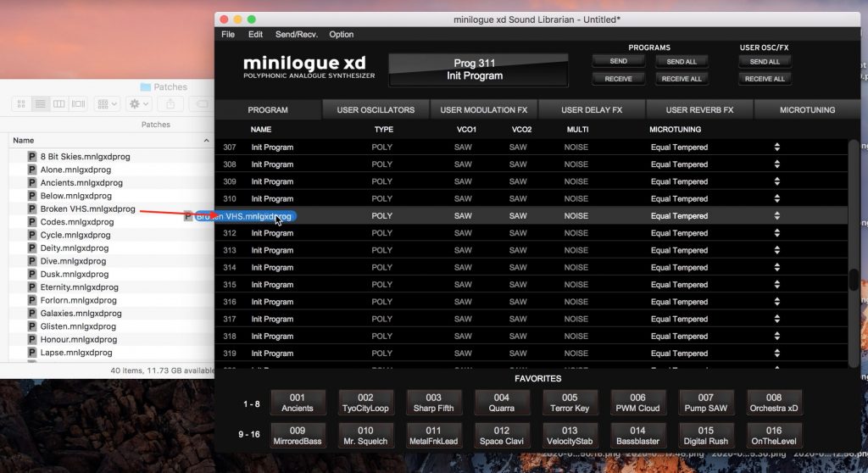868x473 pixels.
Task: Click Programs Send All button
Action: 681,62
